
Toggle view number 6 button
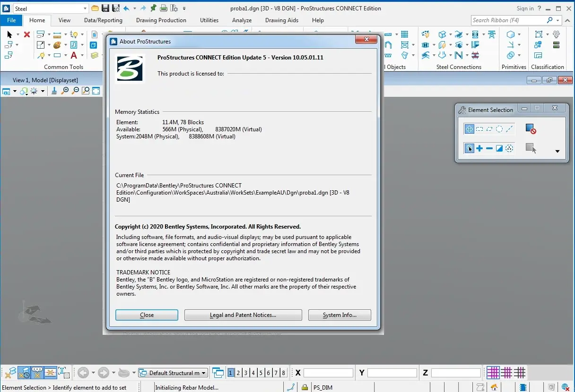[269, 373]
